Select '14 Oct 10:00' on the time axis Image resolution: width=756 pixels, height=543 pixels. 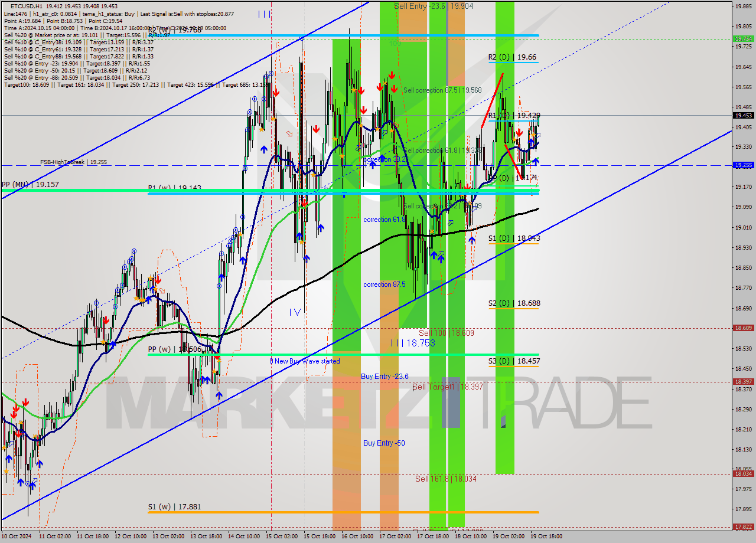pyautogui.click(x=243, y=537)
